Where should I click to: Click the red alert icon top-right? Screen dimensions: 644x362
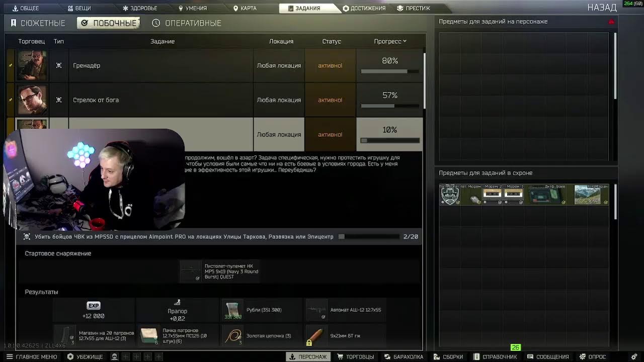(x=611, y=22)
